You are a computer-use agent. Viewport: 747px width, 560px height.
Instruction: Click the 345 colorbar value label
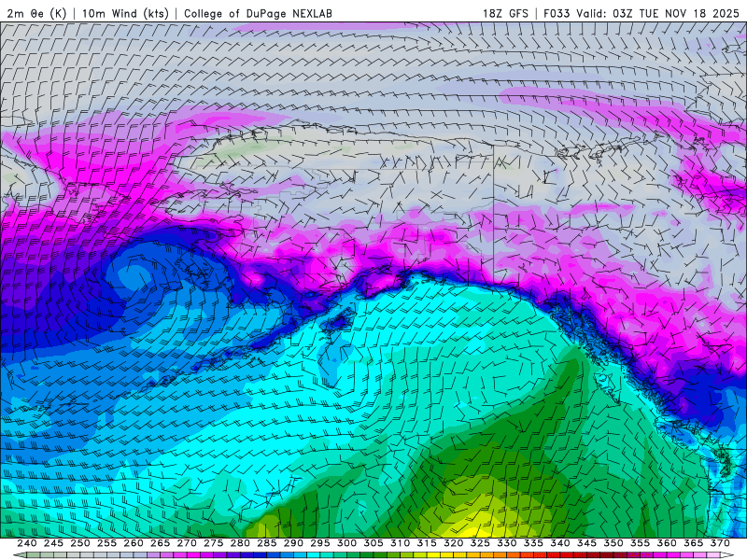click(587, 543)
